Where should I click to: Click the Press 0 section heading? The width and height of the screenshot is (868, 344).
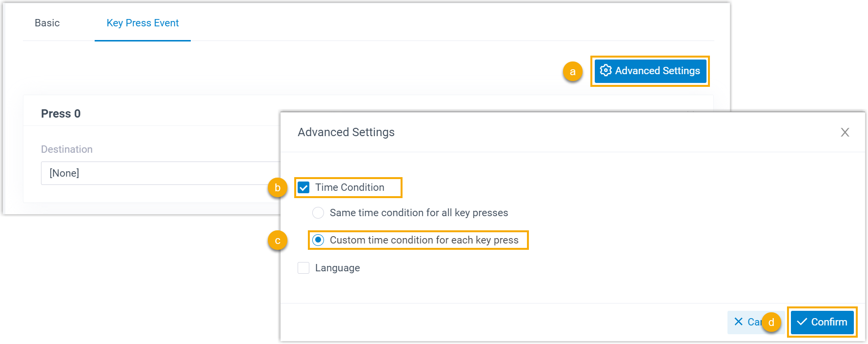(61, 114)
